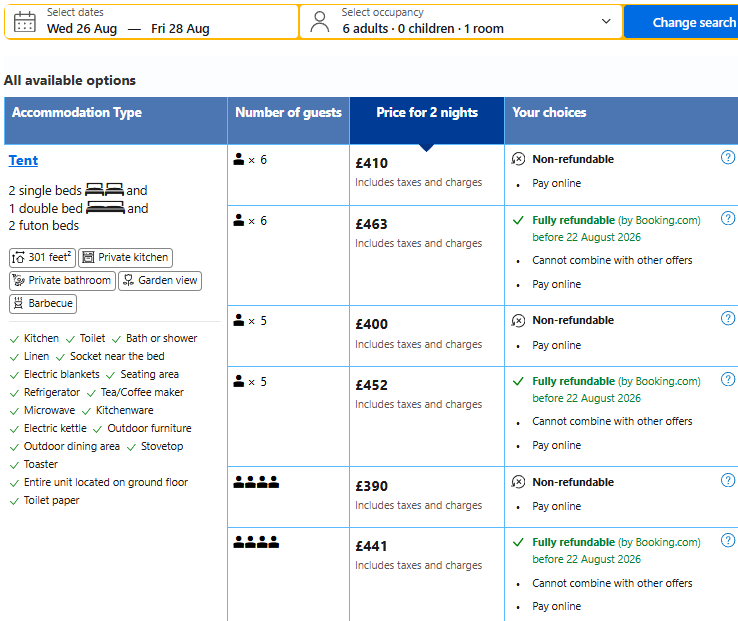This screenshot has width=738, height=621.
Task: Click the Barbecue amenity badge
Action: (x=43, y=303)
